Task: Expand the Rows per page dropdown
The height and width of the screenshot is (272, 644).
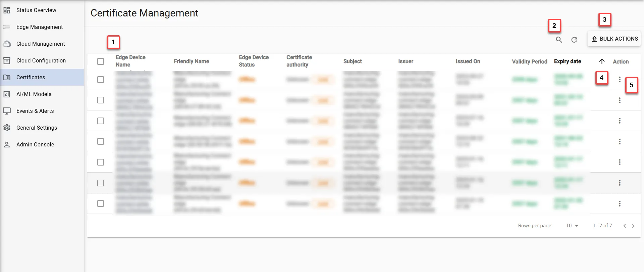Action: pyautogui.click(x=572, y=226)
